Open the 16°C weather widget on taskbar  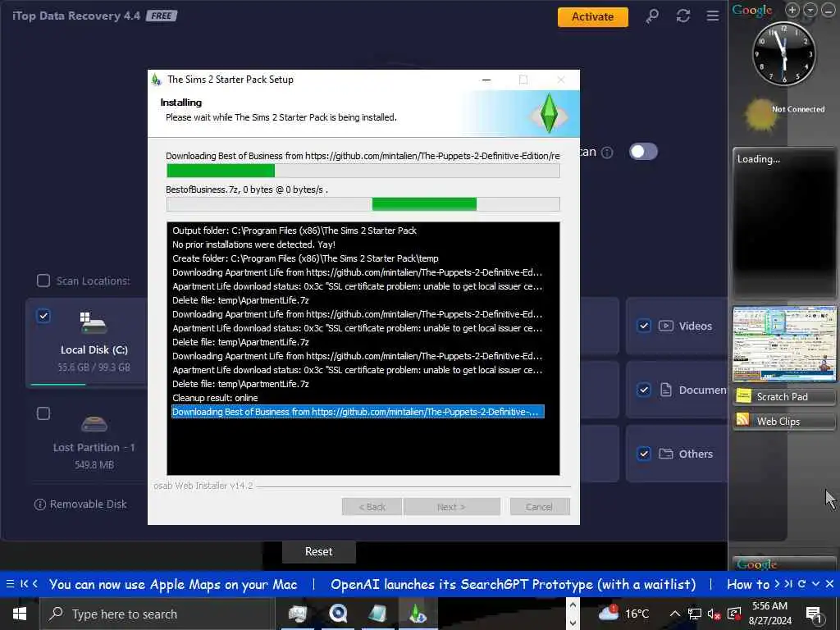tap(623, 614)
